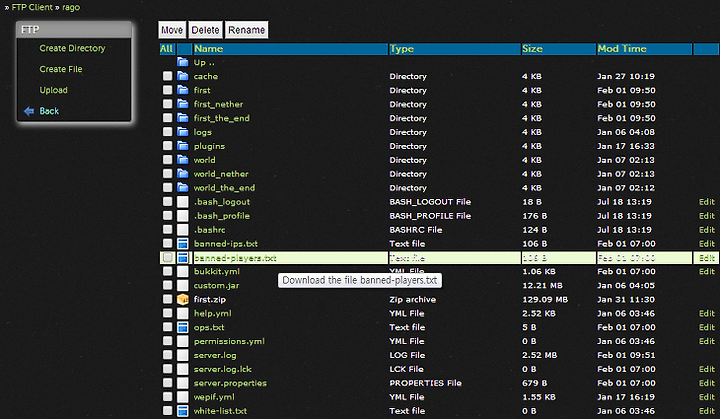Click the world_nether folder icon
Image resolution: width=720 pixels, height=419 pixels.
pos(183,174)
